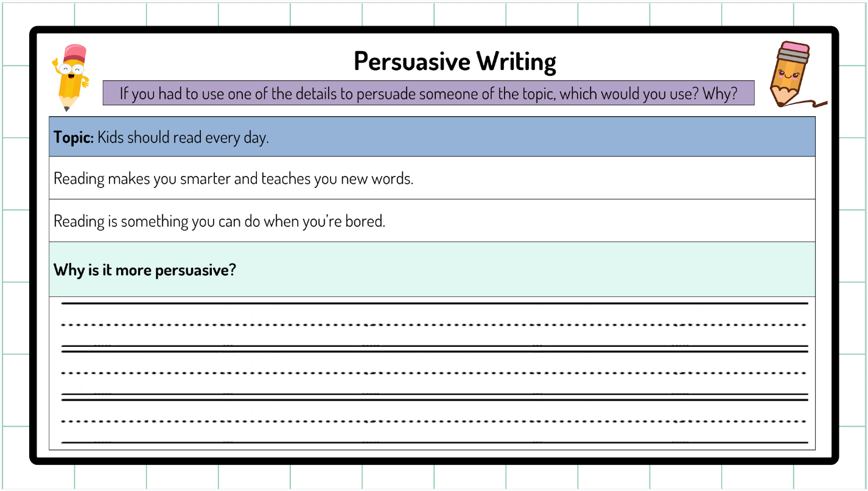Click the yellow pencil character with glasses

click(x=71, y=79)
